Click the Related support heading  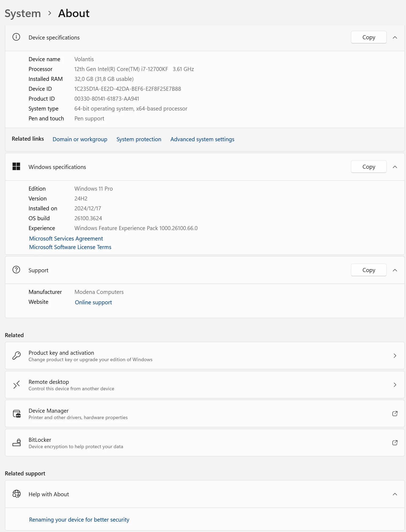[25, 474]
